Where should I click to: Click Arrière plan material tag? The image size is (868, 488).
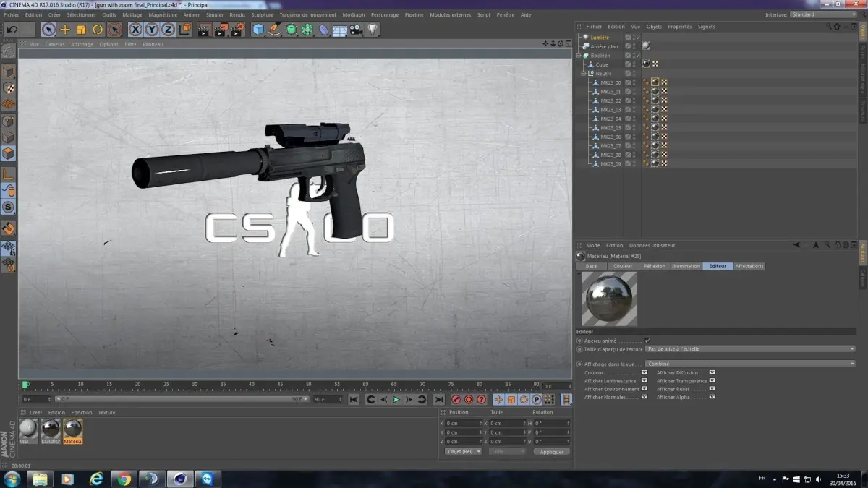coord(646,46)
